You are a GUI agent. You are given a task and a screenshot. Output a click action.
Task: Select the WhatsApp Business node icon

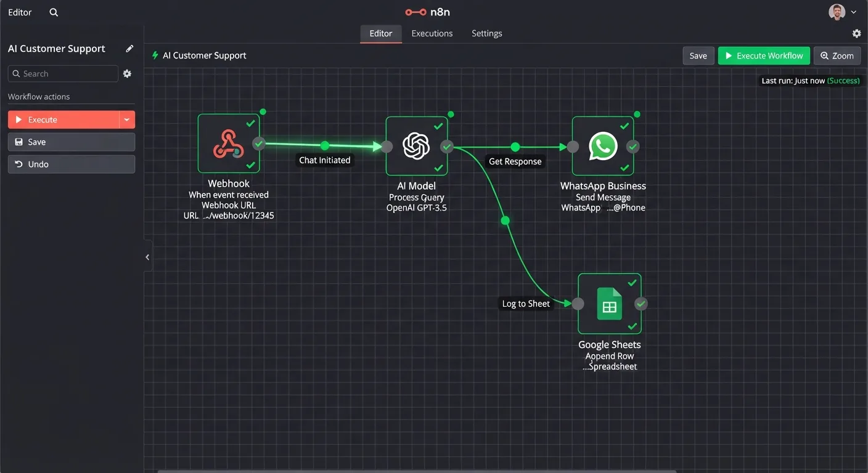[603, 146]
